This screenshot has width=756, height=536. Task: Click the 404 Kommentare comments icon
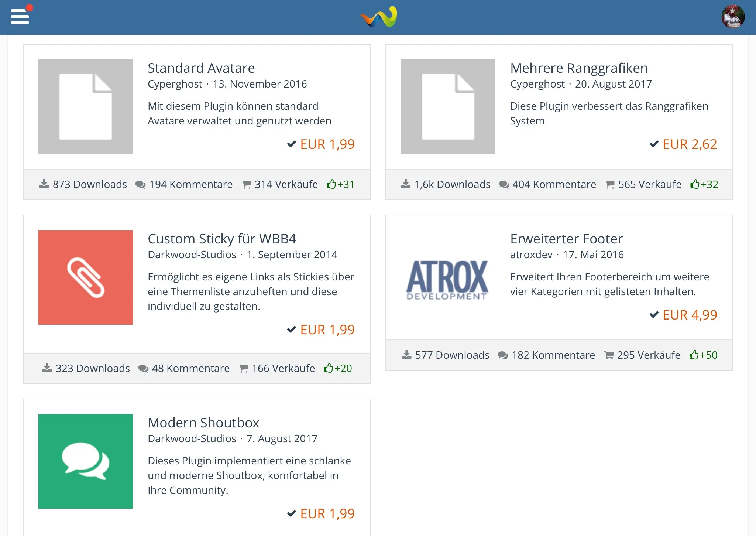coord(504,184)
